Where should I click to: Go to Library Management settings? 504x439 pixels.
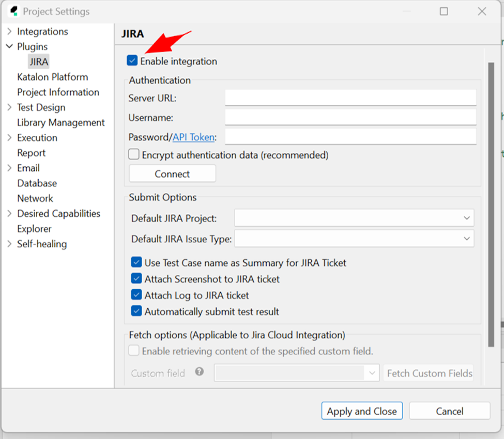tap(61, 122)
